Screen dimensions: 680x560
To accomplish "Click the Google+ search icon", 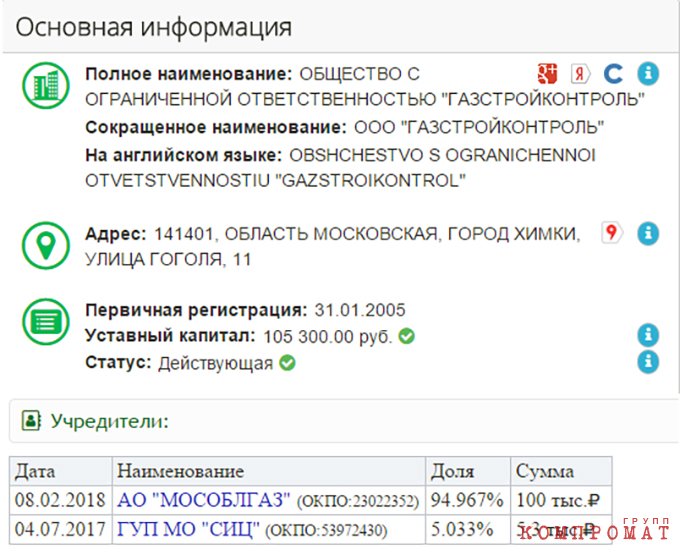I will point(547,73).
